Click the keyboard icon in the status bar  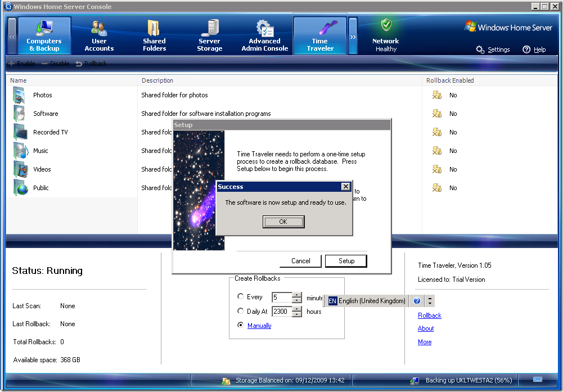[x=538, y=380]
